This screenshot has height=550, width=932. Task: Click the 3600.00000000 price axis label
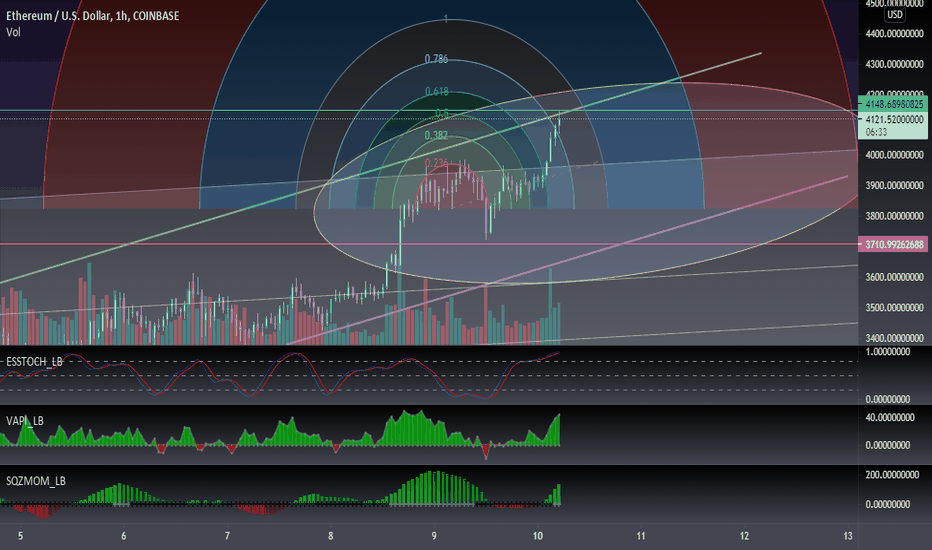(895, 277)
